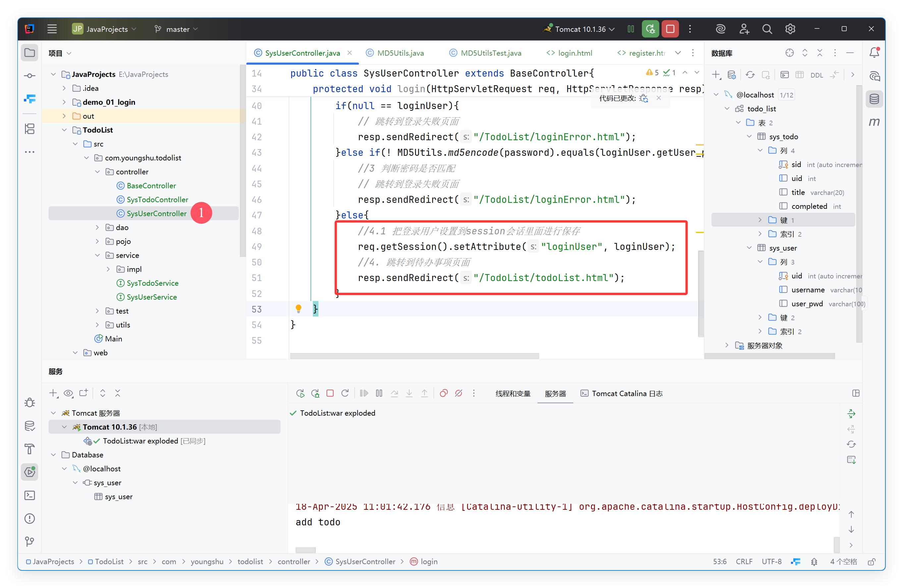Click SysUserController breadcrumb in status bar

coord(360,561)
